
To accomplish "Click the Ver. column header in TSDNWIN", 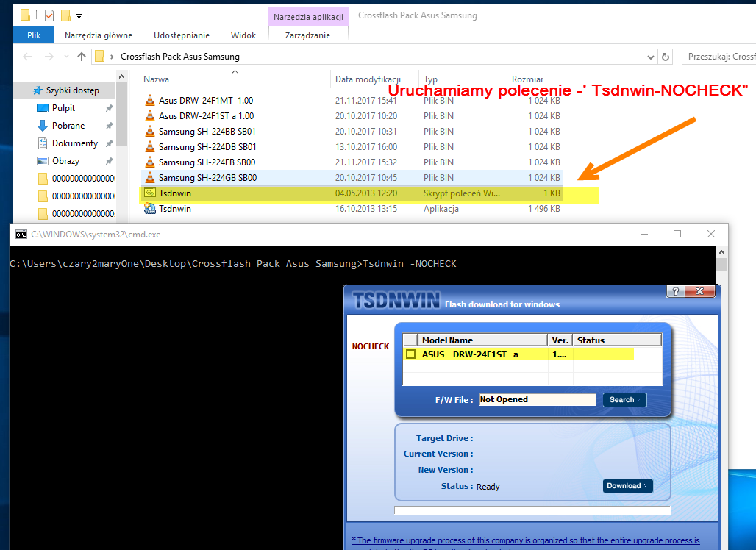I will [x=560, y=340].
